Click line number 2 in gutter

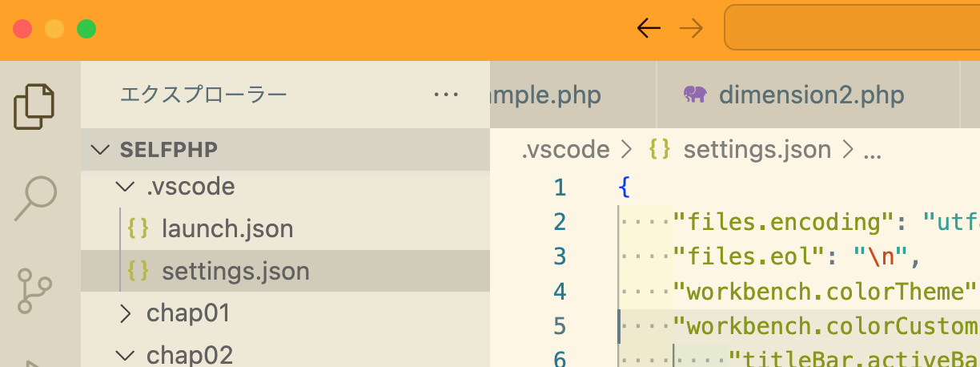pos(559,222)
